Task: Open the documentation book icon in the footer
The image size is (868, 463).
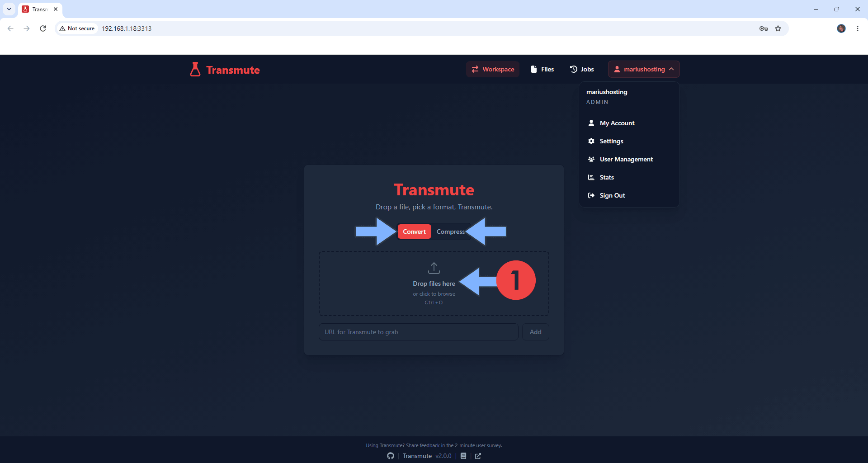Action: click(x=463, y=456)
